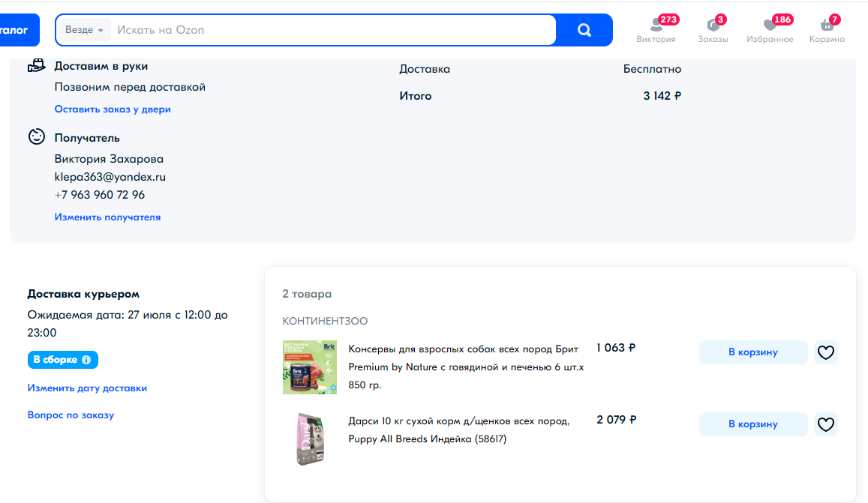Image resolution: width=868 pixels, height=503 pixels.
Task: Open Дарси сухой корм product thumbnail
Action: pyautogui.click(x=309, y=439)
